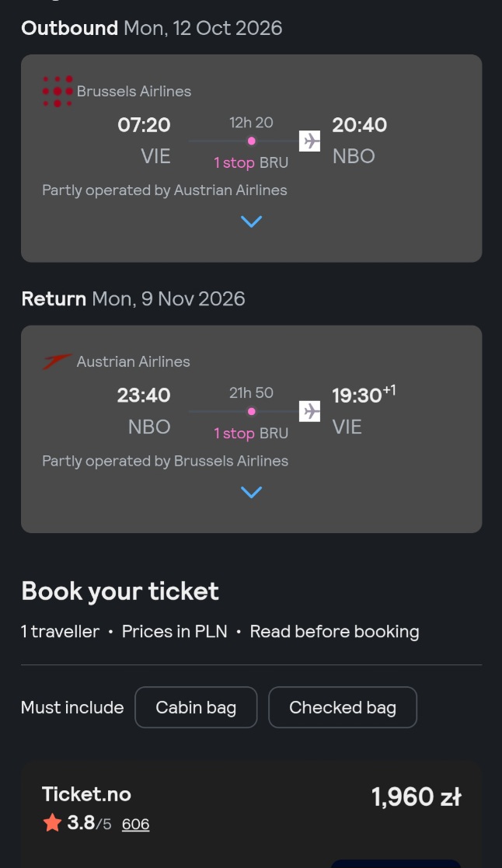Image resolution: width=502 pixels, height=868 pixels.
Task: Click the orange star rating icon
Action: [x=53, y=823]
